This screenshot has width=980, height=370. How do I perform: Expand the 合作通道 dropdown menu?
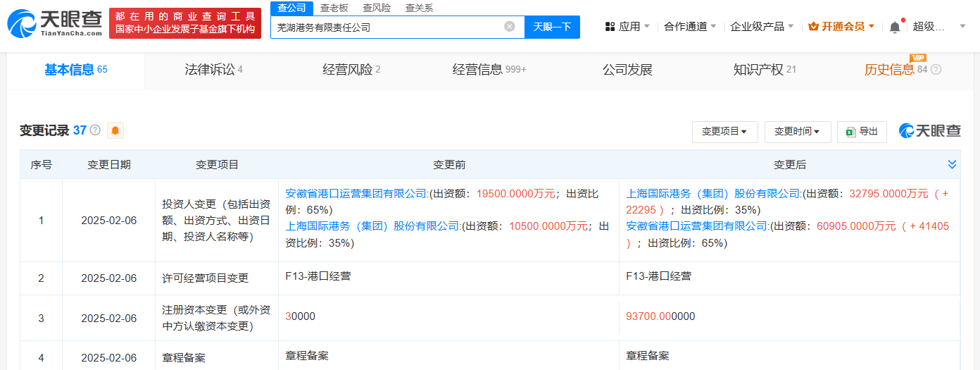[x=690, y=27]
